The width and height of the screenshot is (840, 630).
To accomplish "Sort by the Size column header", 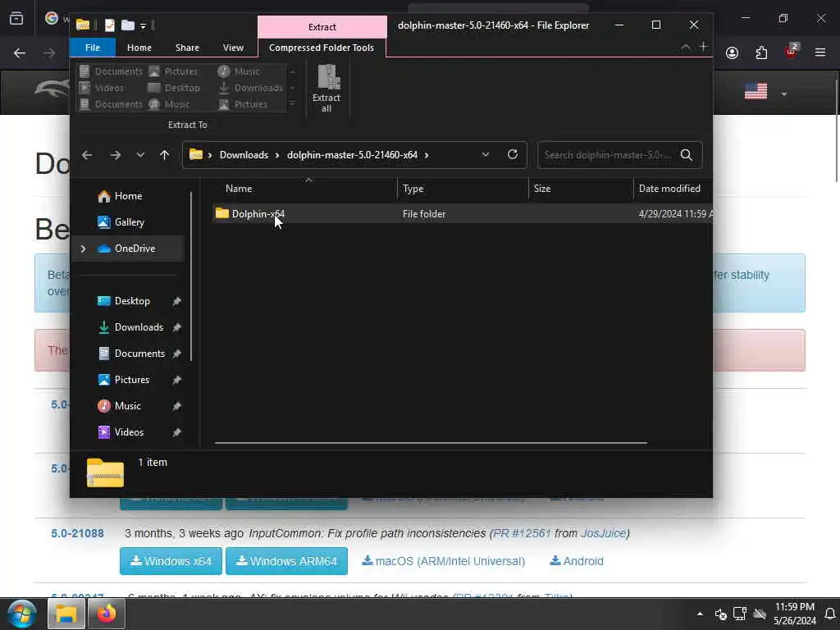I will [542, 189].
